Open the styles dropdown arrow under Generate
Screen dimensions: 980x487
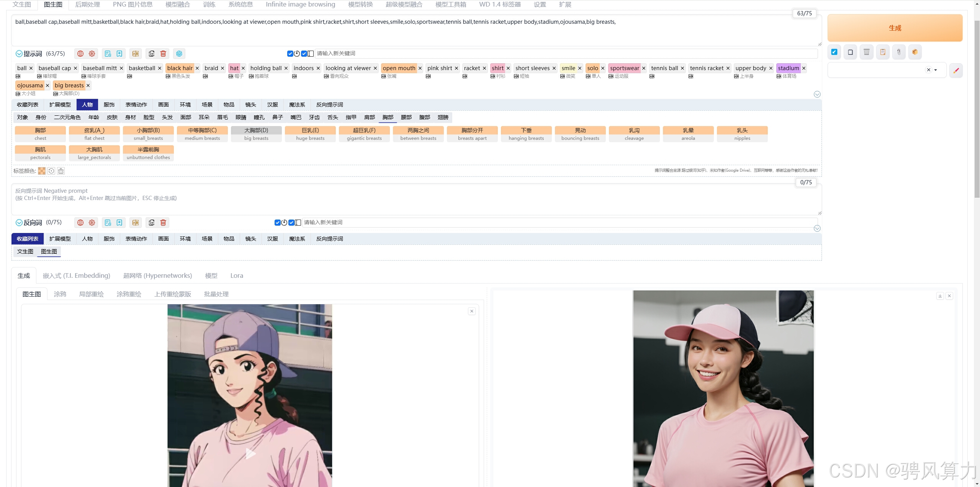point(936,70)
